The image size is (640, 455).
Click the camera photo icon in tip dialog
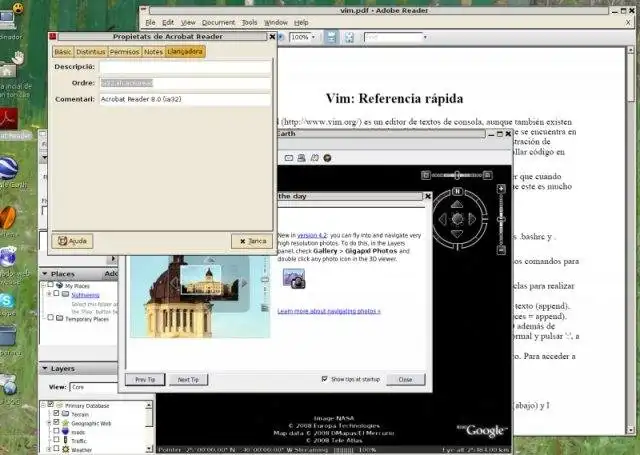pyautogui.click(x=294, y=279)
